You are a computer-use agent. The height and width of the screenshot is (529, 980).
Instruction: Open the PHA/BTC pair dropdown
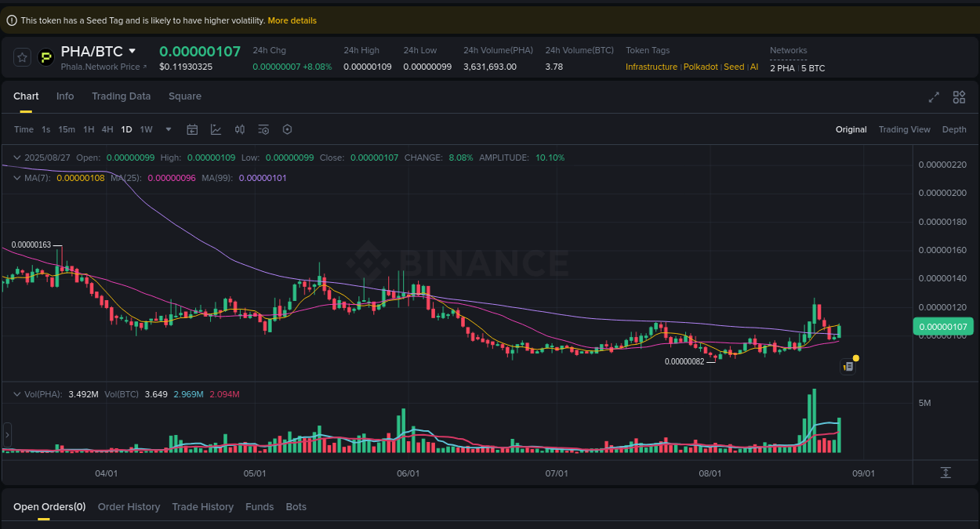coord(133,50)
